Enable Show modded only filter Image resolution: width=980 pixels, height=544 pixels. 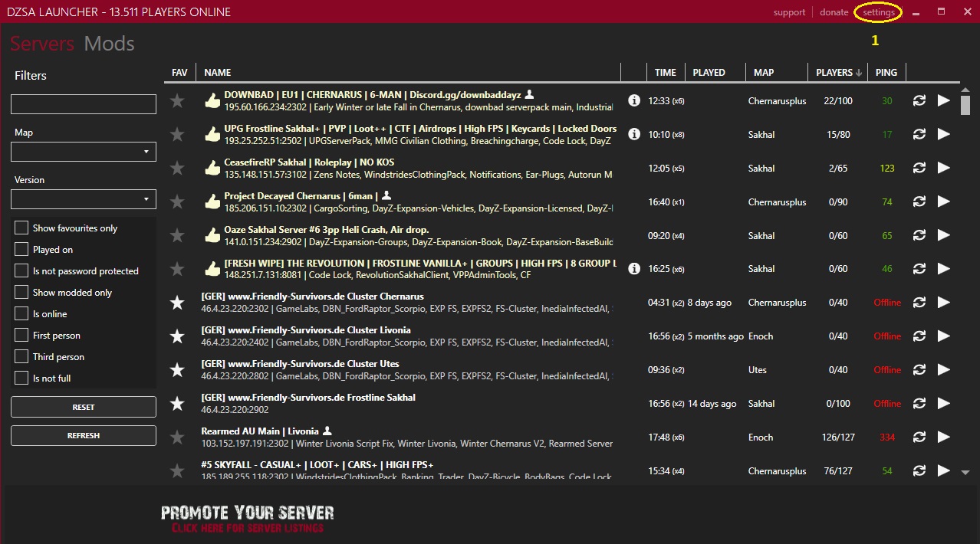[x=21, y=292]
